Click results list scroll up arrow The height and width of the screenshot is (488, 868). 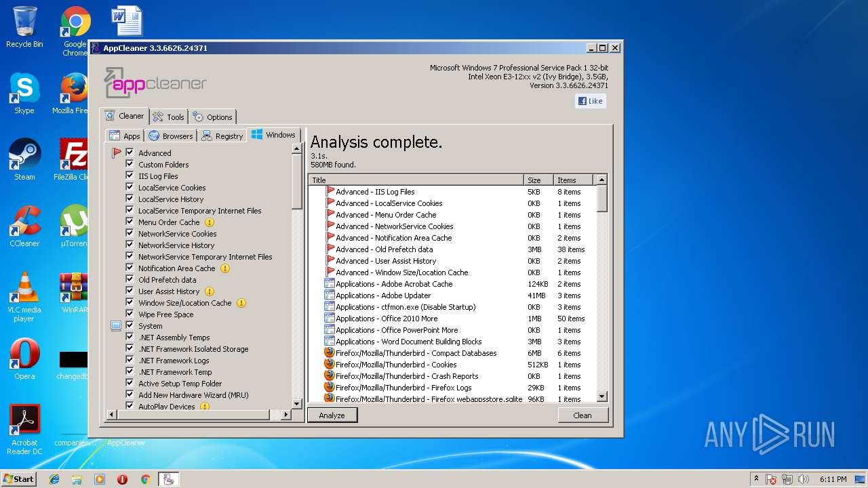pos(601,180)
